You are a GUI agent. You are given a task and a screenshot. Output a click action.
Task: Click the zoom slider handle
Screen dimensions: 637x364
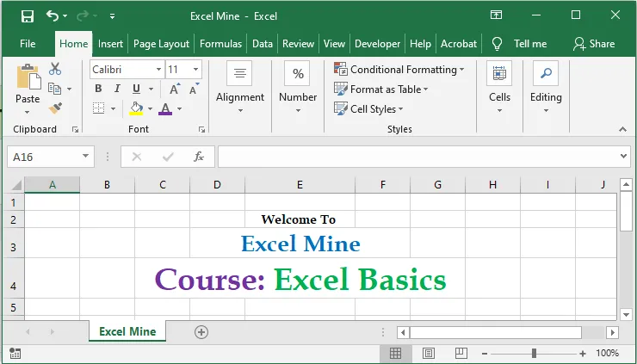tap(534, 354)
